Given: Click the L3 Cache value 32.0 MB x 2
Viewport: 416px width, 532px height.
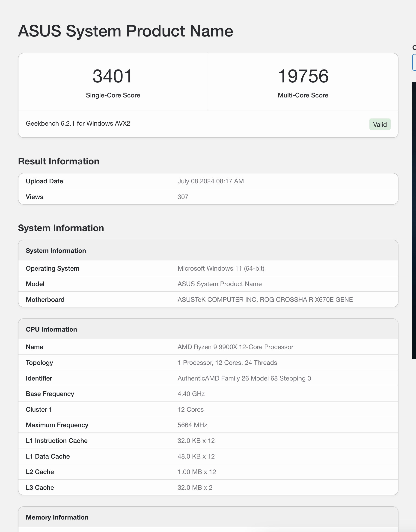Looking at the screenshot, I should click(195, 487).
